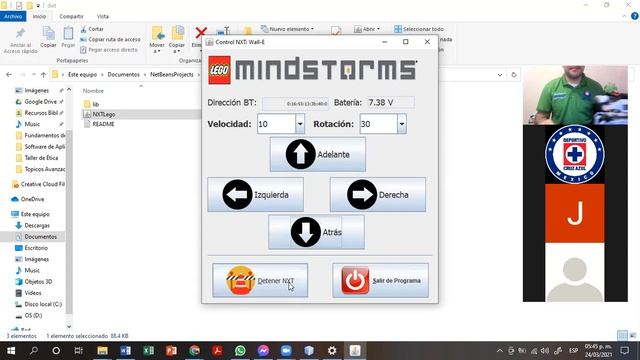This screenshot has width=640, height=360.
Task: Switch to the Vista ribbon tab
Action: tap(102, 16)
